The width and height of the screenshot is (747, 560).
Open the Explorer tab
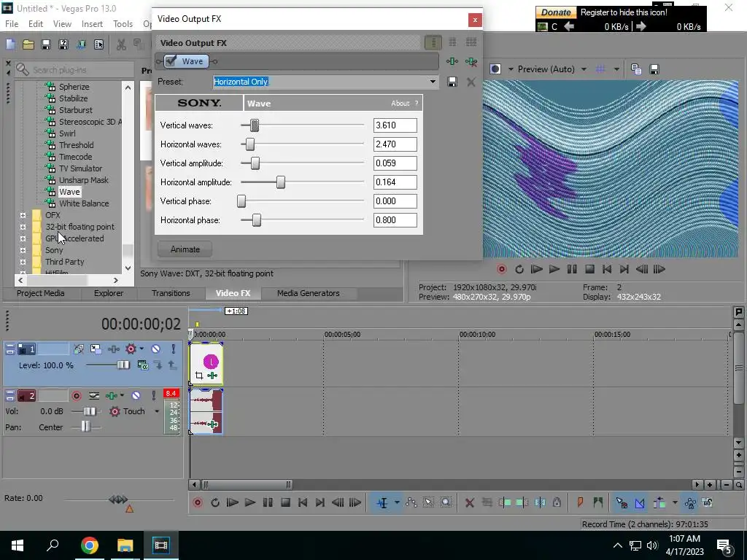tap(109, 293)
